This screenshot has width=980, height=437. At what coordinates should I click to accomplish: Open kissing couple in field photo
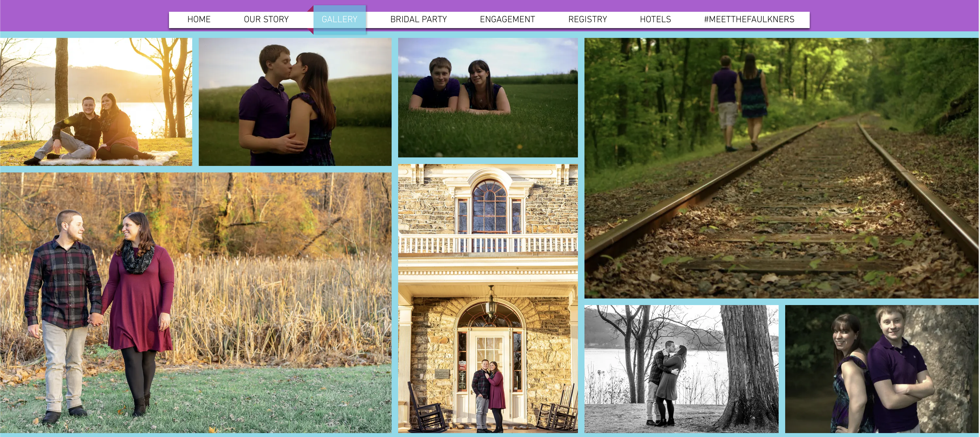[295, 102]
